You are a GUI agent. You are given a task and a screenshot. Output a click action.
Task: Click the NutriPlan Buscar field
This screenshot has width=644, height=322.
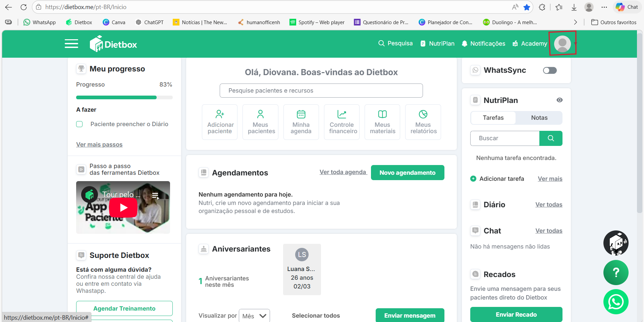pos(505,138)
